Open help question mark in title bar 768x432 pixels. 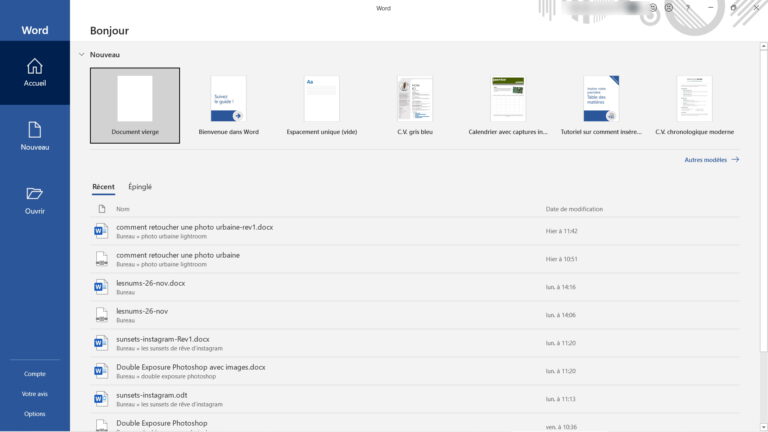[x=688, y=8]
